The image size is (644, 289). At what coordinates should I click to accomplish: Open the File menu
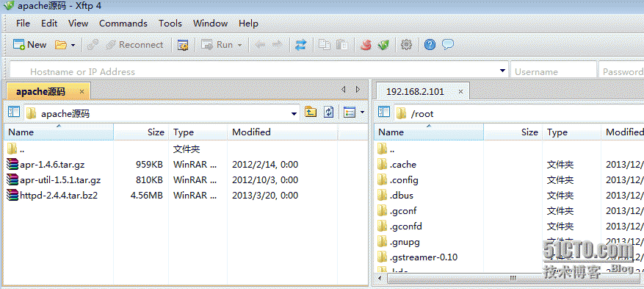(23, 24)
